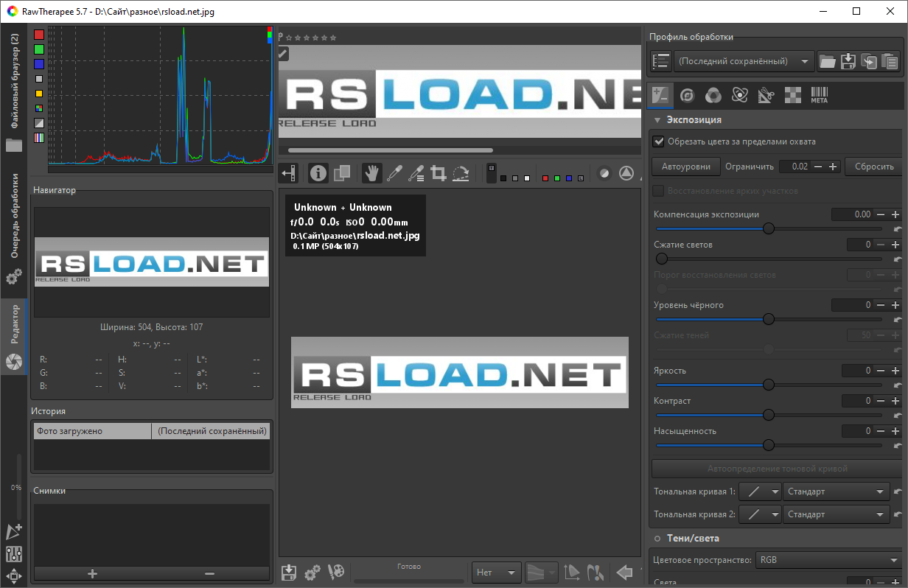Add a snapshot with plus button
Viewport: 908px width, 588px height.
[92, 573]
